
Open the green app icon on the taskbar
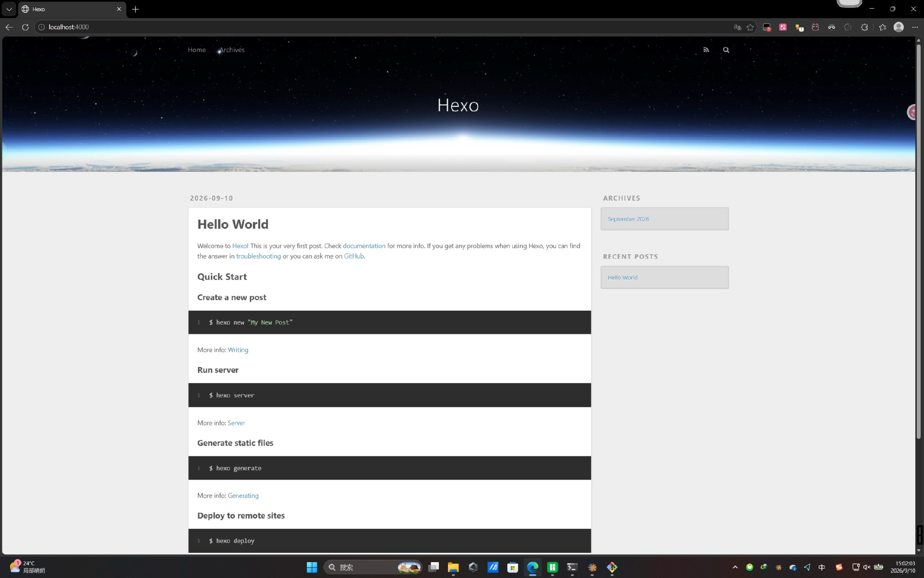tap(553, 567)
